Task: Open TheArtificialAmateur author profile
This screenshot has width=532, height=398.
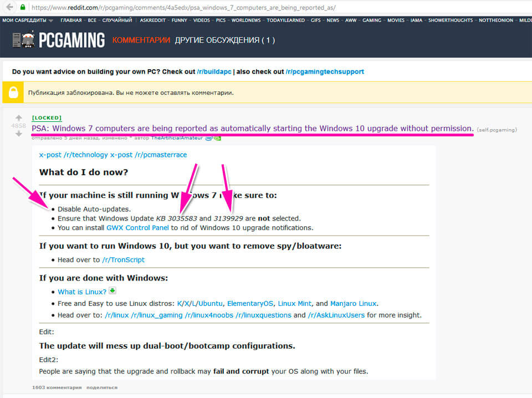Action: click(177, 138)
